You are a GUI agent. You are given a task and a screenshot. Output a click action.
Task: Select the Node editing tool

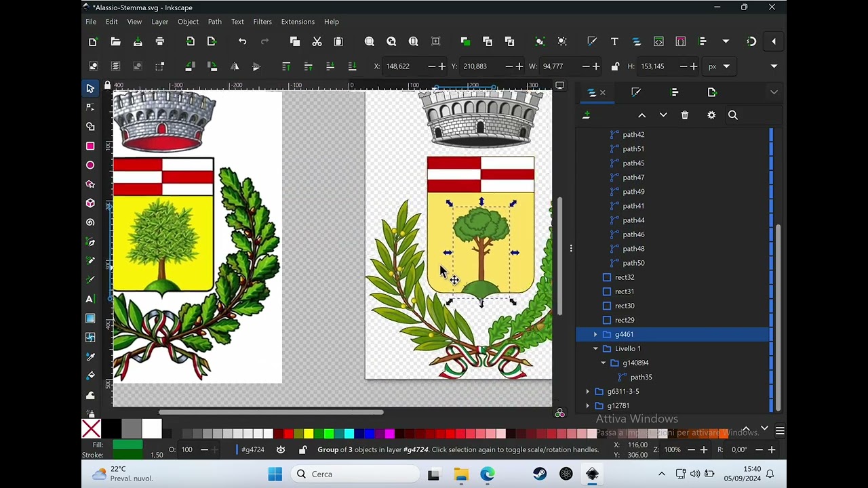pos(90,107)
